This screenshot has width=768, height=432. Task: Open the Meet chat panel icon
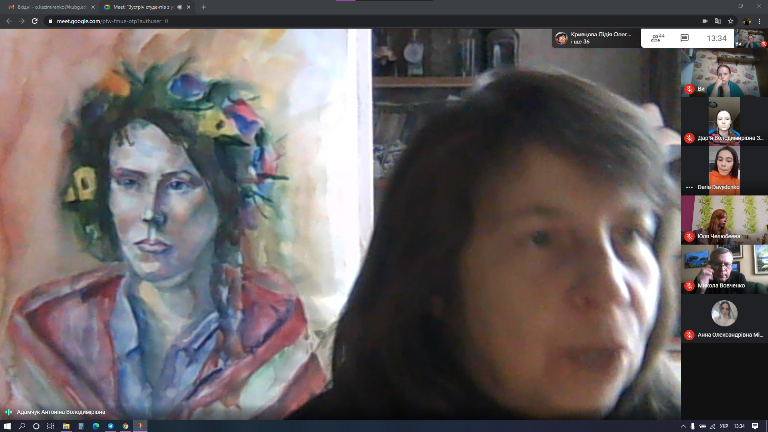pos(685,38)
